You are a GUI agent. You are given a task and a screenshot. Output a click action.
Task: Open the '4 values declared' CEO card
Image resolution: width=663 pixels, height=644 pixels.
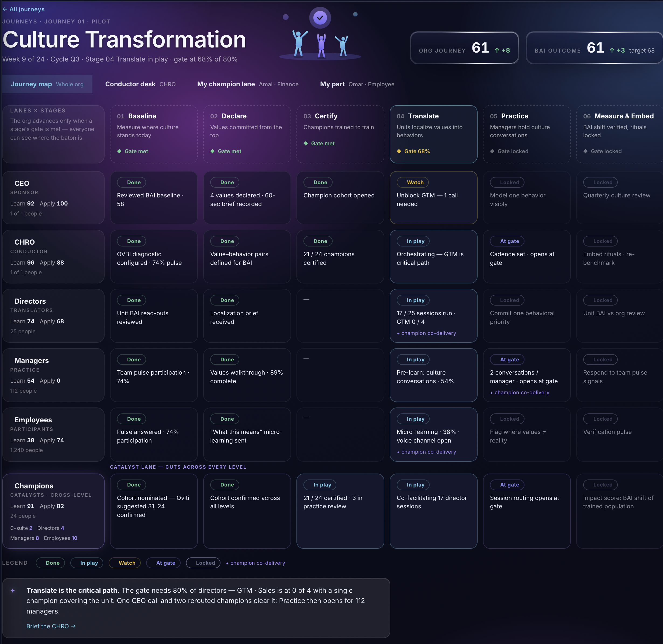click(247, 198)
